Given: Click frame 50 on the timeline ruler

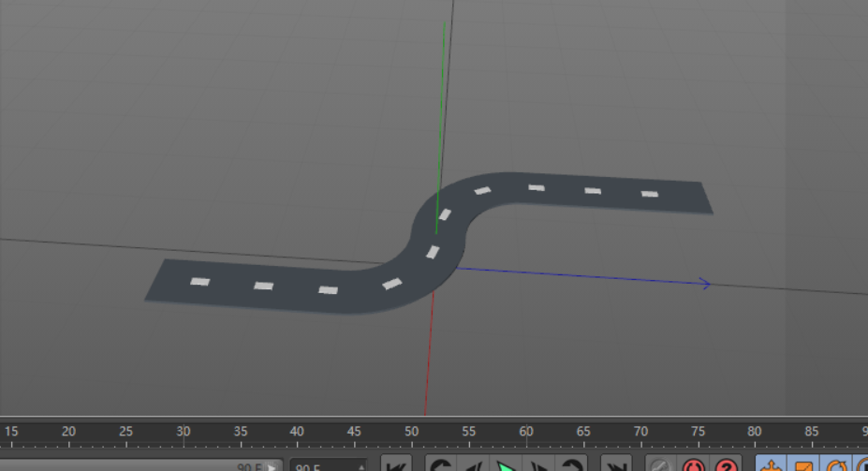Looking at the screenshot, I should click(x=411, y=432).
